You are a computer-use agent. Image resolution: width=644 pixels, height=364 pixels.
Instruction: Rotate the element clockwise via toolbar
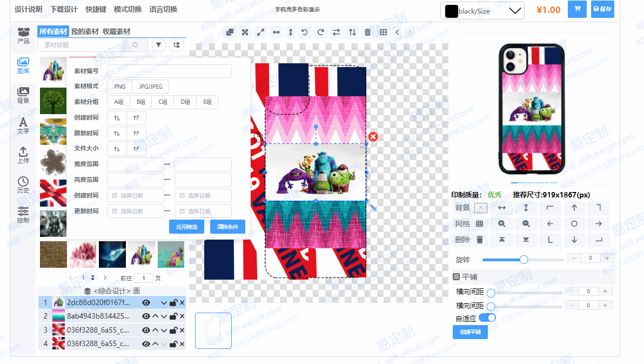click(x=321, y=32)
